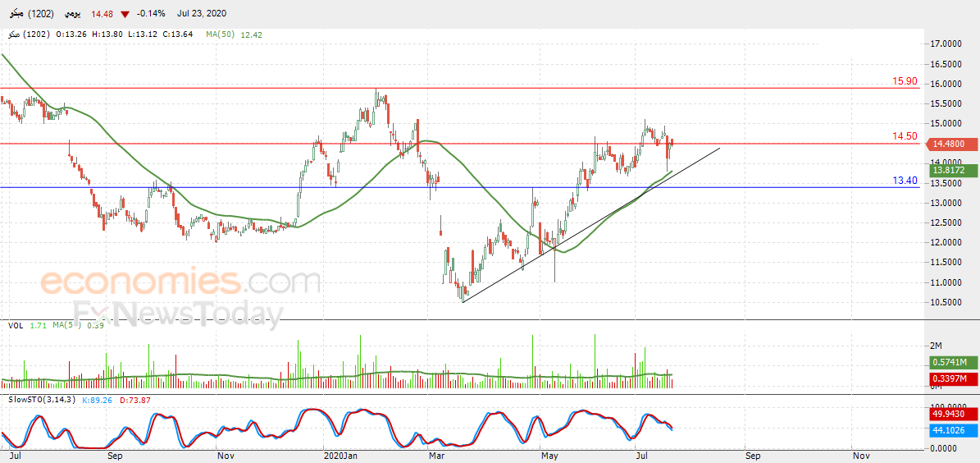Image resolution: width=980 pixels, height=463 pixels.
Task: Click the black ascending trendline
Action: [x=590, y=226]
